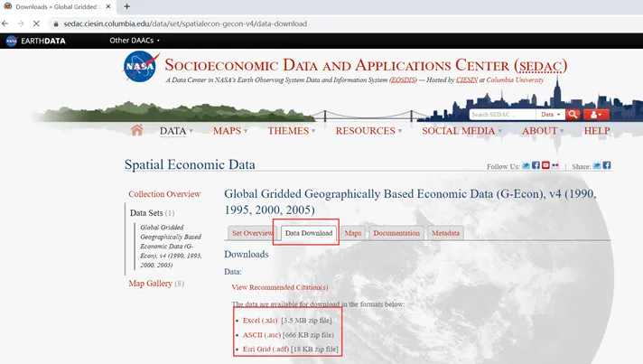Open the RESOURCES navigation menu

coord(368,131)
